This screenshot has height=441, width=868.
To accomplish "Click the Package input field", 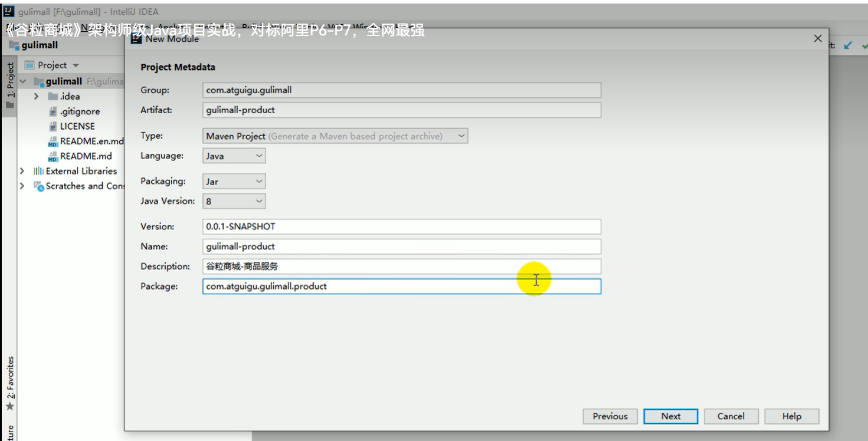I will point(402,286).
